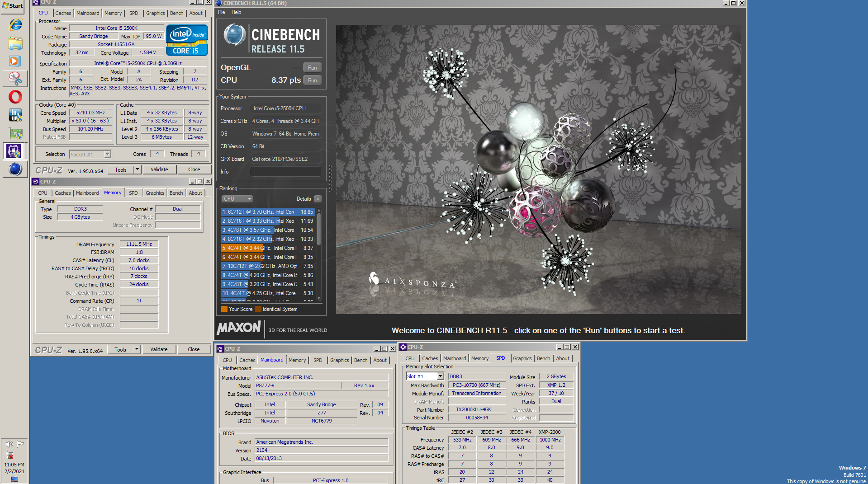Open the disconnected network tray icon
Viewport: 868px width, 484px height.
(x=9, y=455)
